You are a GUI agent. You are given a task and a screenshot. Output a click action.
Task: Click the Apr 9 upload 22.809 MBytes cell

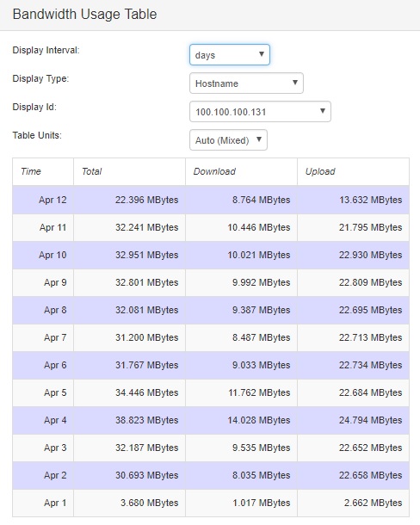click(353, 282)
